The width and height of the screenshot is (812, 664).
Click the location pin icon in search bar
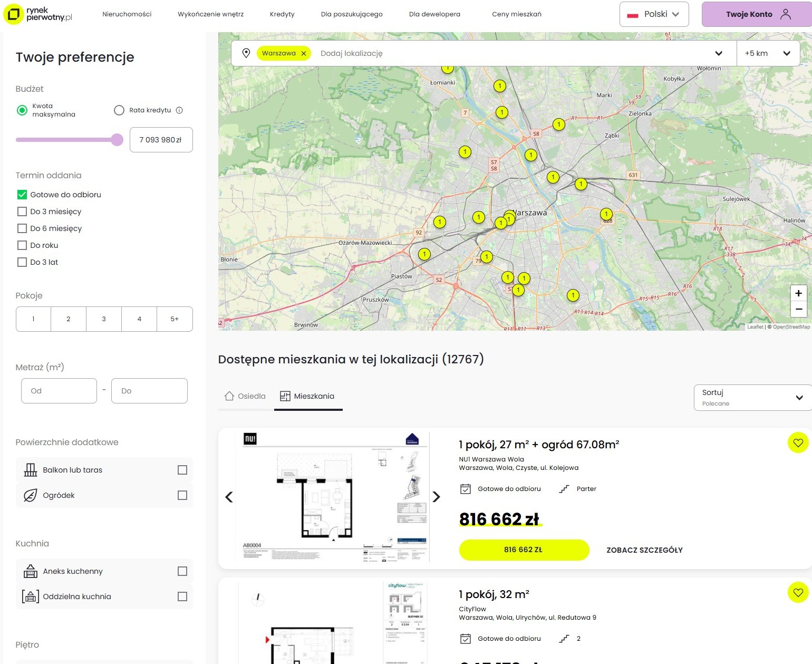tap(246, 53)
